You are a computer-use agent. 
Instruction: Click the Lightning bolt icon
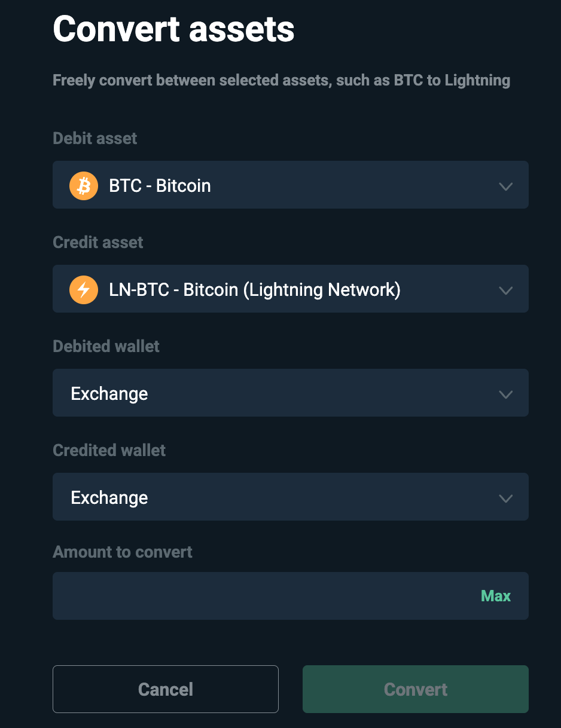pyautogui.click(x=84, y=290)
